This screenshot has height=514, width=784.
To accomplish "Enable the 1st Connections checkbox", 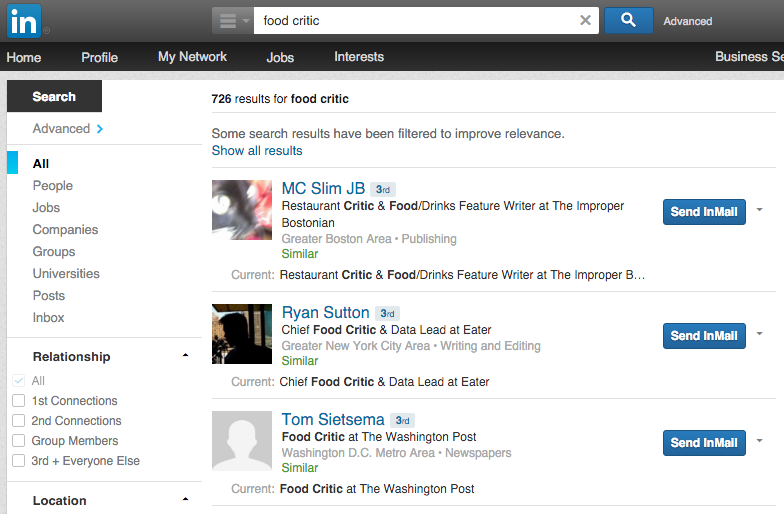I will (19, 401).
